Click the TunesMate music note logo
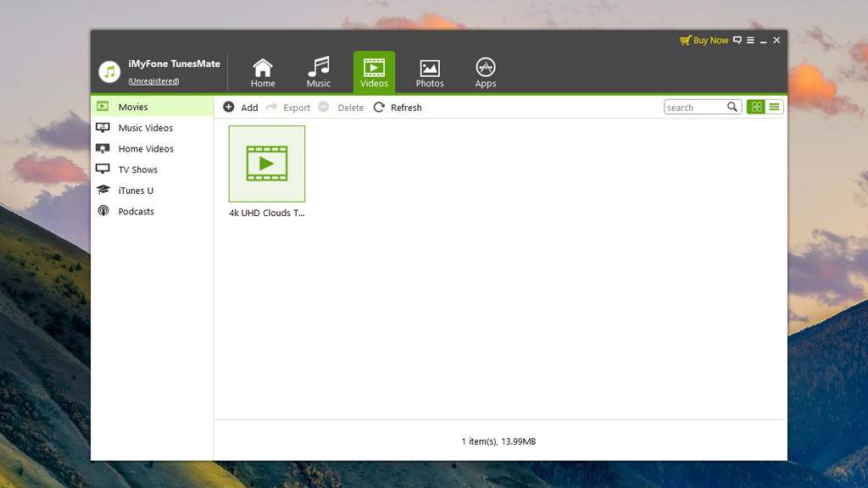The width and height of the screenshot is (868, 488). pos(109,72)
